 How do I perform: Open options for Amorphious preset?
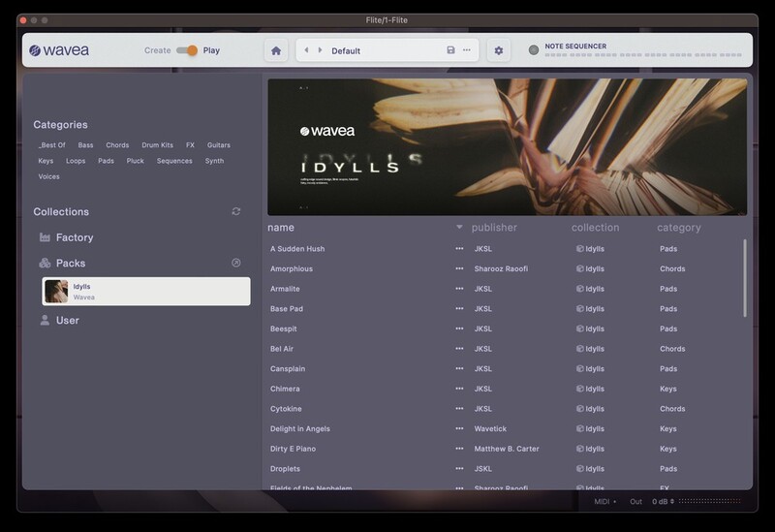point(459,268)
